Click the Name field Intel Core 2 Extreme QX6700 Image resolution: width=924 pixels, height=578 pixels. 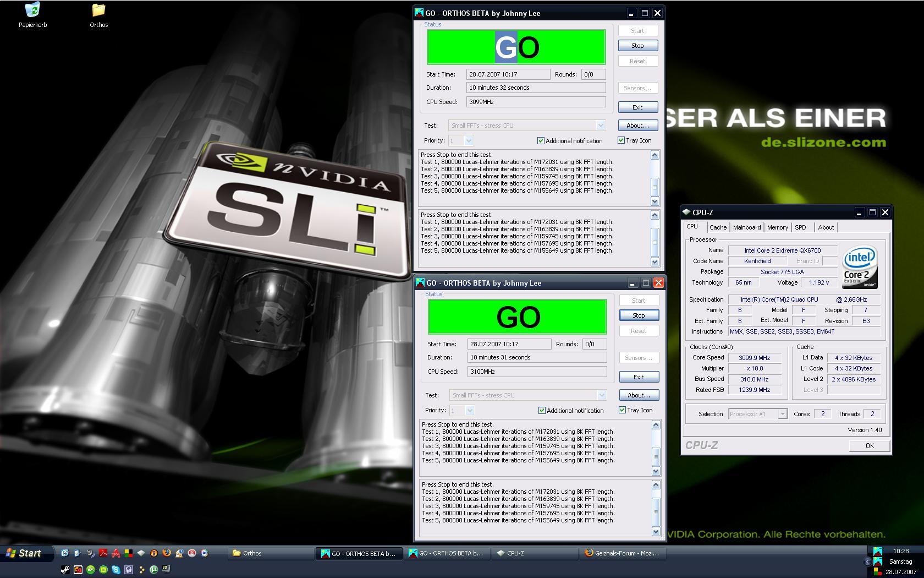click(783, 250)
